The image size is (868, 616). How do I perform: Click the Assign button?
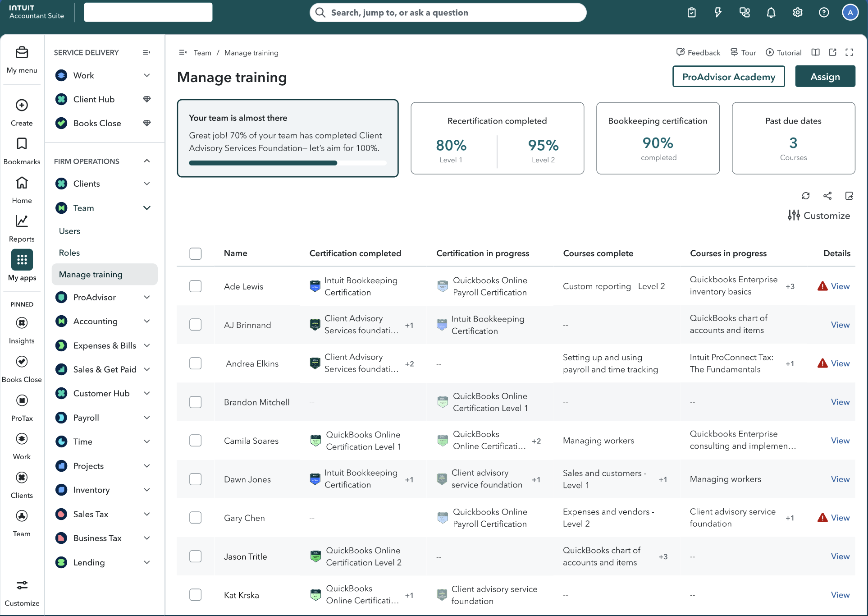click(825, 76)
